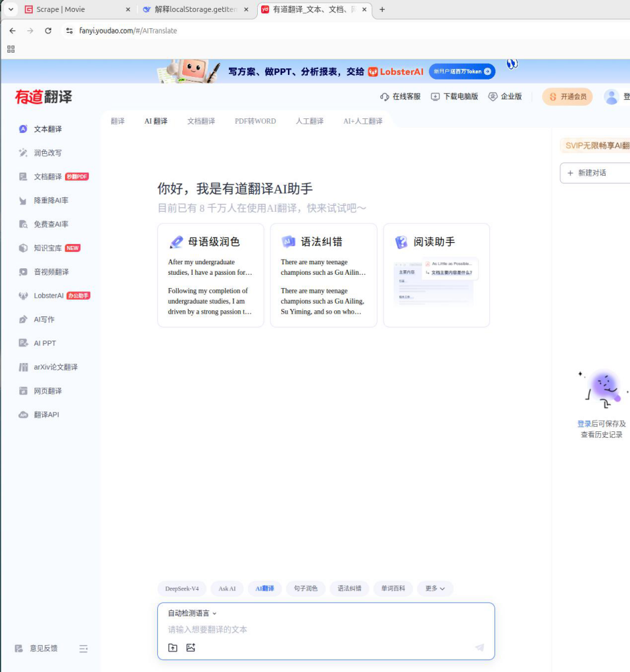Click 下载电脑版
This screenshot has height=672, width=630.
tap(454, 97)
